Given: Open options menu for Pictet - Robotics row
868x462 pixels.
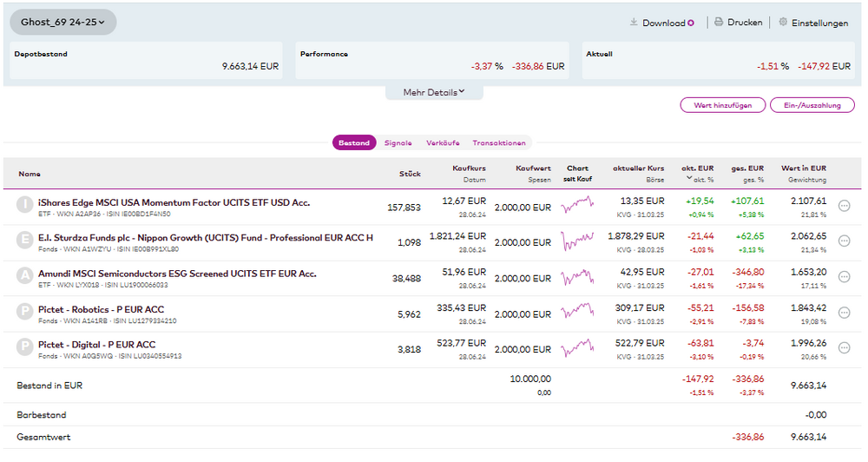Looking at the screenshot, I should (844, 313).
